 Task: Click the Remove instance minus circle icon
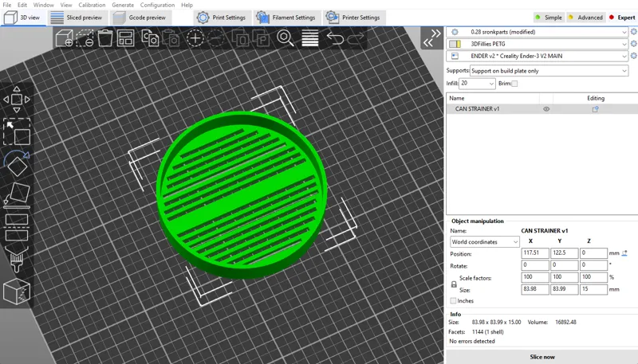215,38
